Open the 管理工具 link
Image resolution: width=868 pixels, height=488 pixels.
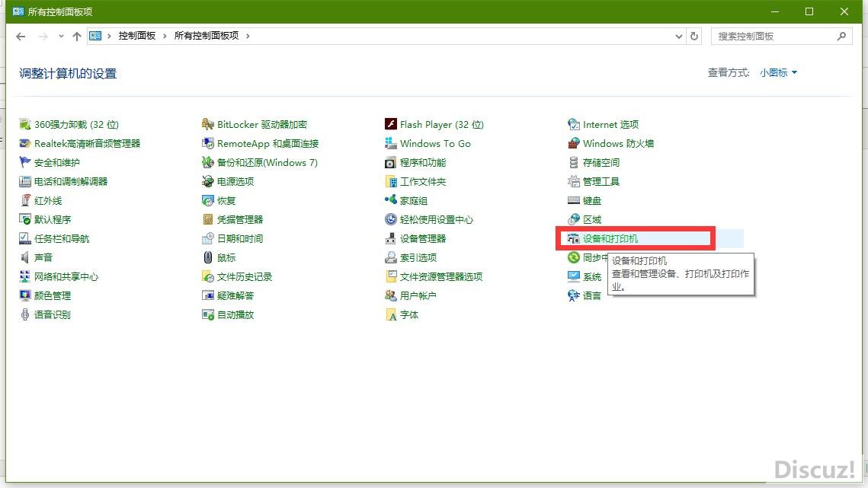click(x=601, y=181)
